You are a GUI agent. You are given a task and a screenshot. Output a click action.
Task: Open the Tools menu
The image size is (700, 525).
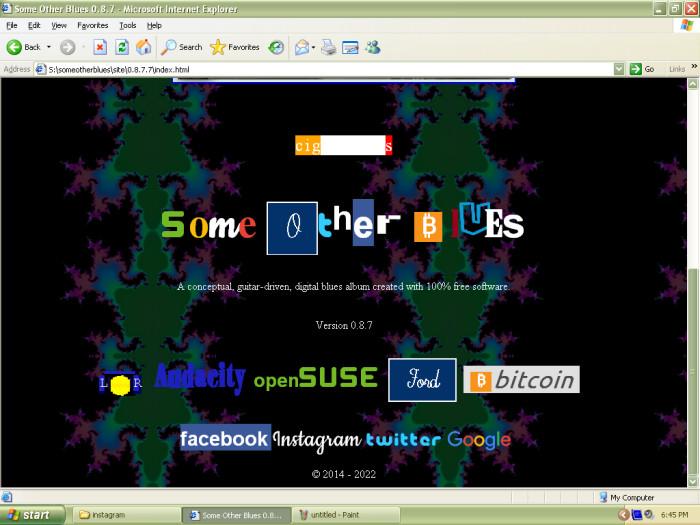(x=128, y=25)
